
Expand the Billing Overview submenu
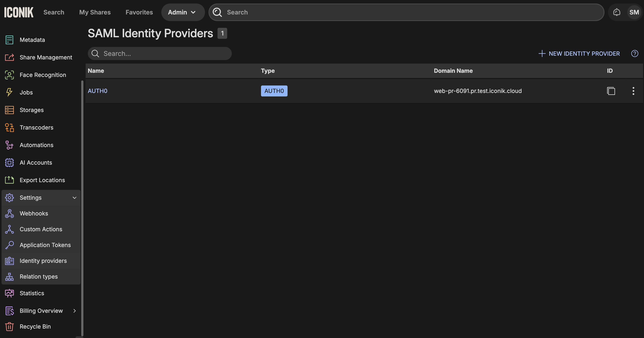click(74, 311)
